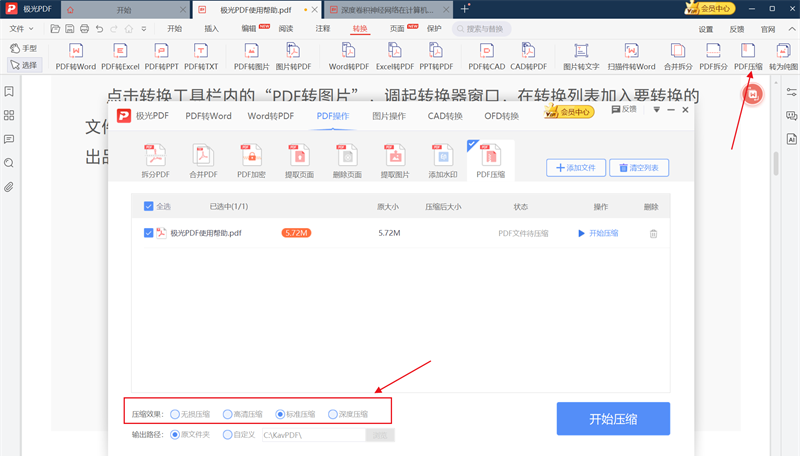Screen dimensions: 800x456
Task: Expand quick access toolbar customize arrow
Action: tap(144, 29)
